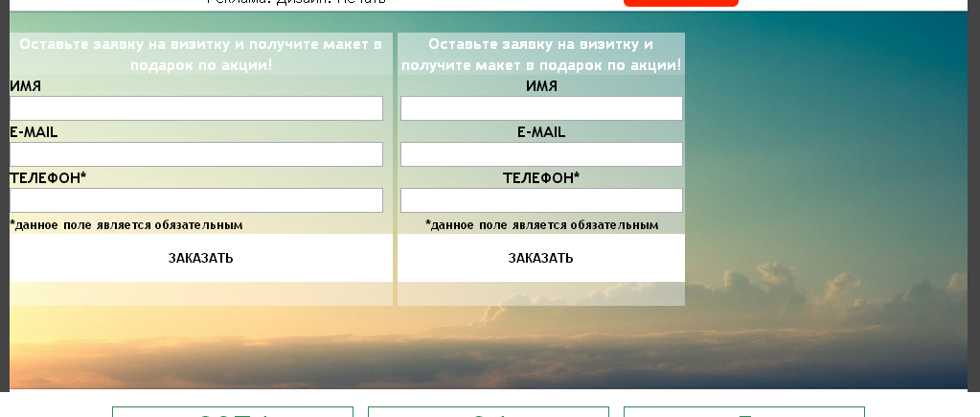
Task: Click the left-aligned E-MAIL label
Action: pos(34,132)
